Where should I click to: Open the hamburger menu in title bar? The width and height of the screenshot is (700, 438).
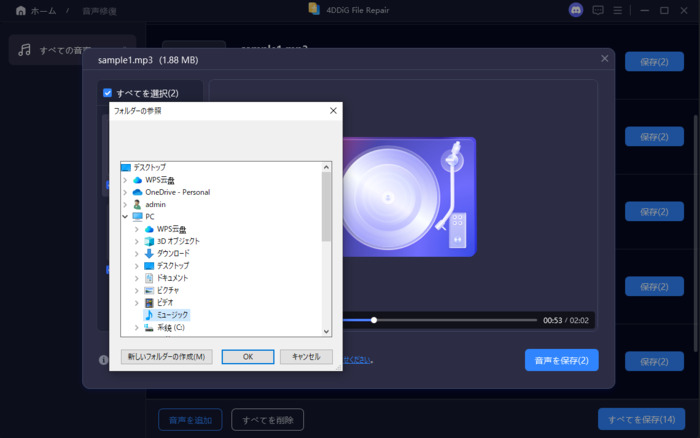pyautogui.click(x=620, y=10)
